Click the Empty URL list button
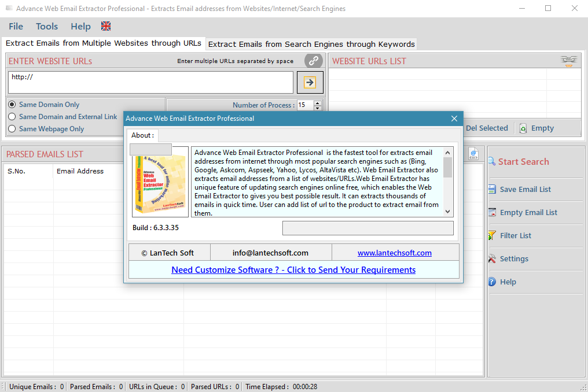Image resolution: width=588 pixels, height=392 pixels. [x=542, y=128]
